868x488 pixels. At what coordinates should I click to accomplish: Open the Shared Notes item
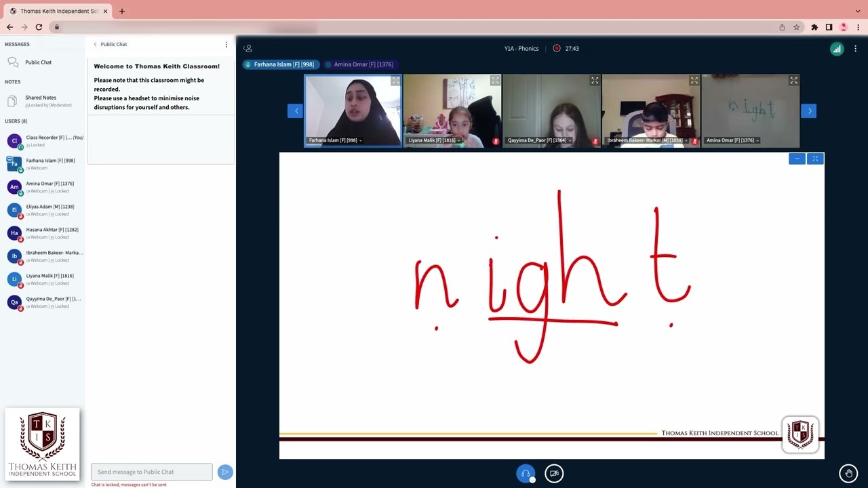click(x=42, y=100)
